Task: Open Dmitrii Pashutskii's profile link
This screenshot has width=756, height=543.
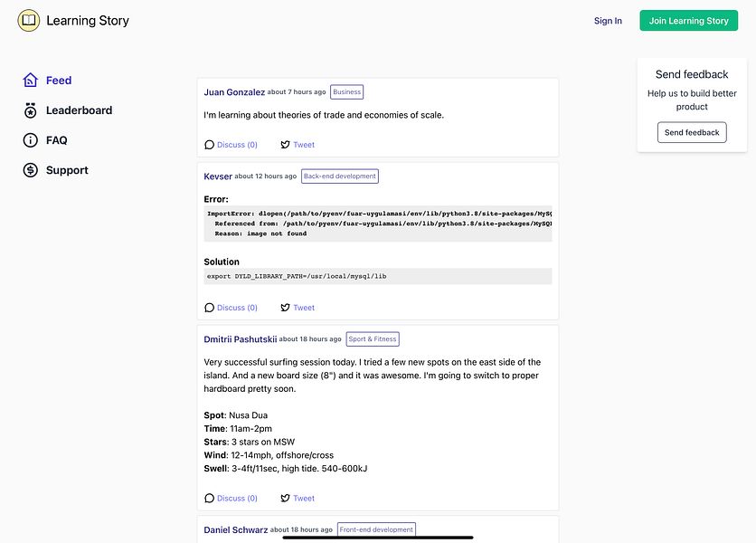Action: point(241,339)
